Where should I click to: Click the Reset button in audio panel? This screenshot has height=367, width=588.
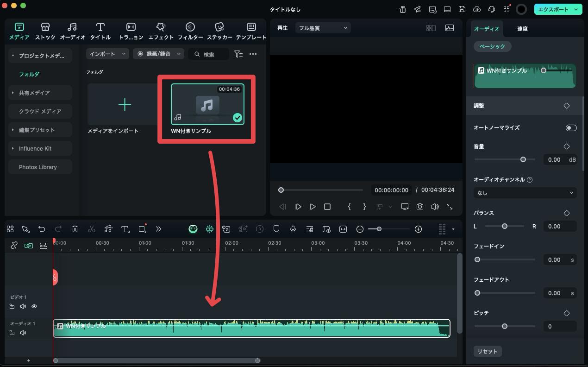click(x=487, y=351)
